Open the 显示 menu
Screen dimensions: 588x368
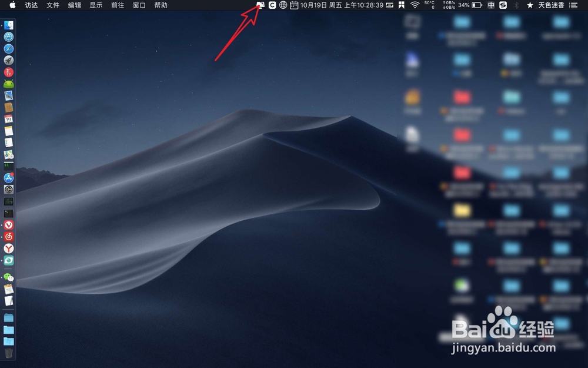point(96,5)
